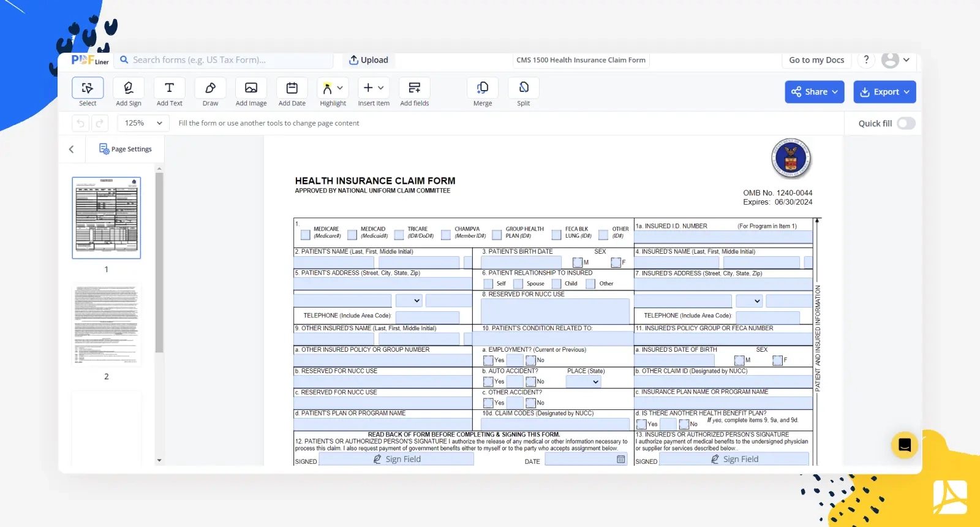Image resolution: width=980 pixels, height=527 pixels.
Task: Check Employment Yes checkbox
Action: click(x=488, y=360)
